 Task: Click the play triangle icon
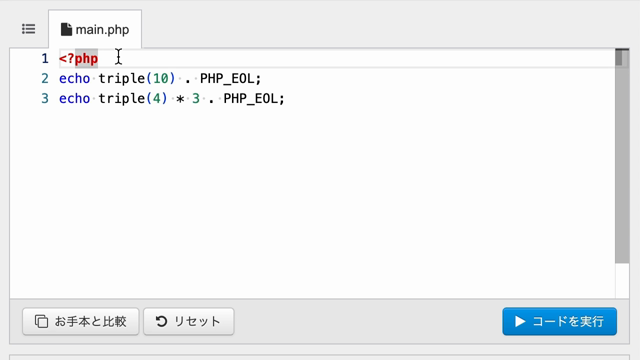pyautogui.click(x=520, y=321)
